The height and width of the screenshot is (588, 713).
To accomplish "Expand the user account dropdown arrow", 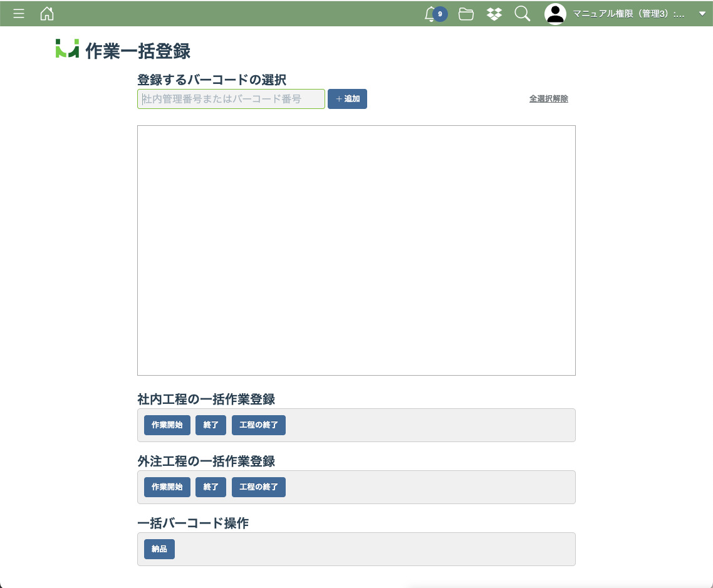I will pyautogui.click(x=702, y=14).
